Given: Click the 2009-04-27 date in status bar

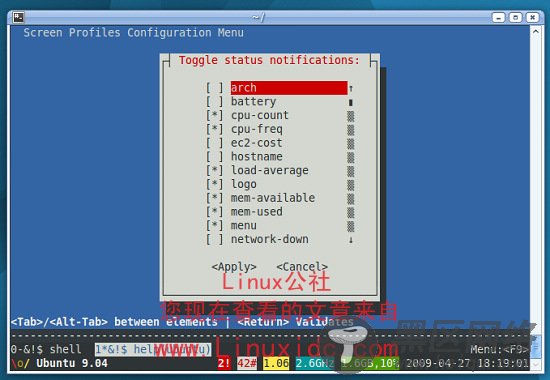Looking at the screenshot, I should pos(438,363).
